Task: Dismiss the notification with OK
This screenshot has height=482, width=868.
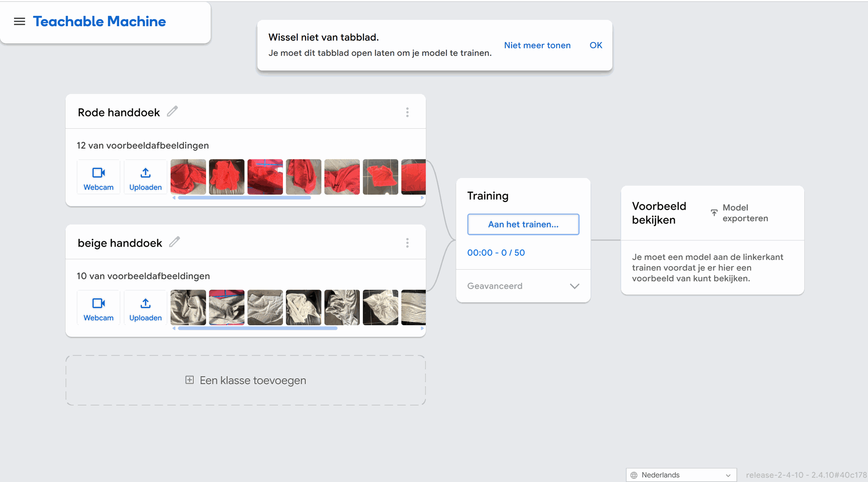Action: click(596, 45)
